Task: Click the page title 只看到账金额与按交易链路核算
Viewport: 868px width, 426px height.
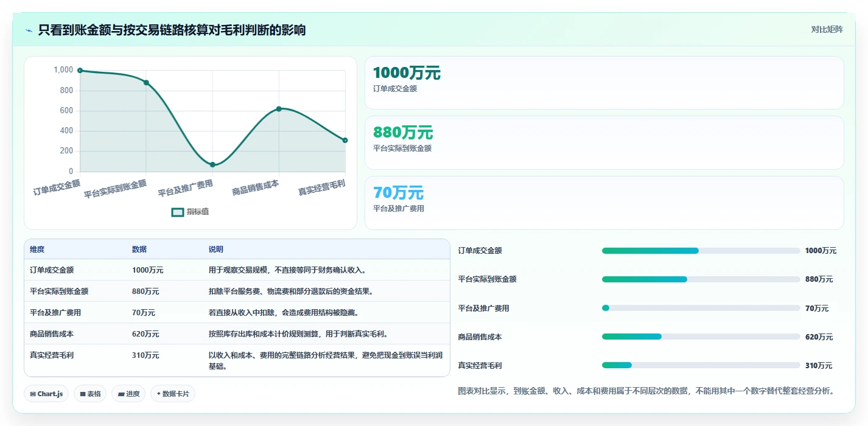Action: pyautogui.click(x=172, y=30)
